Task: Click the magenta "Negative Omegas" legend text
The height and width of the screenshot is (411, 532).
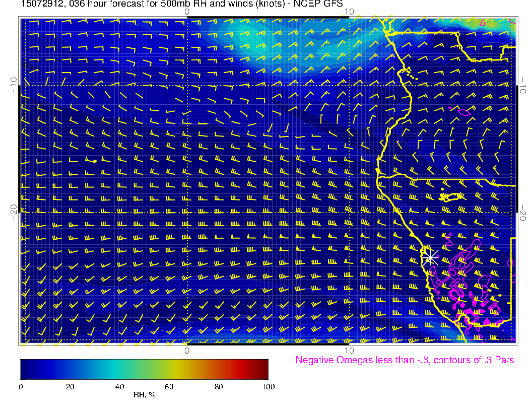Action: click(x=405, y=360)
